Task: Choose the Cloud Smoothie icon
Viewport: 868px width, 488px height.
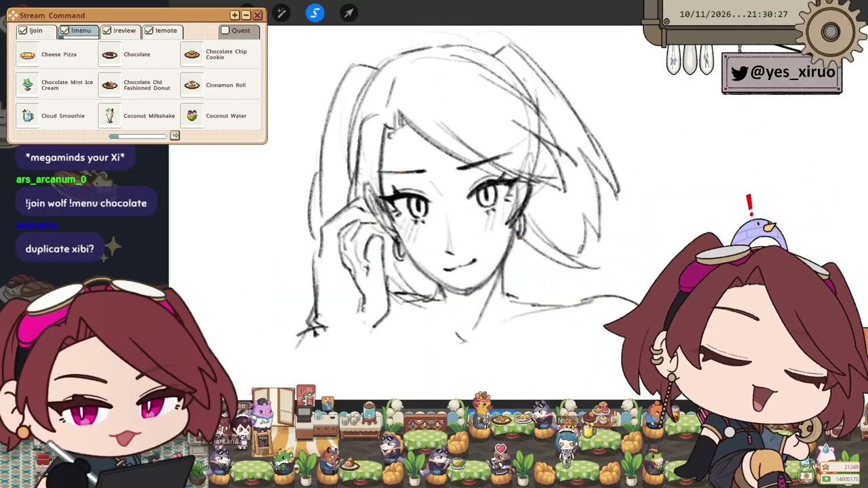Action: pos(28,116)
